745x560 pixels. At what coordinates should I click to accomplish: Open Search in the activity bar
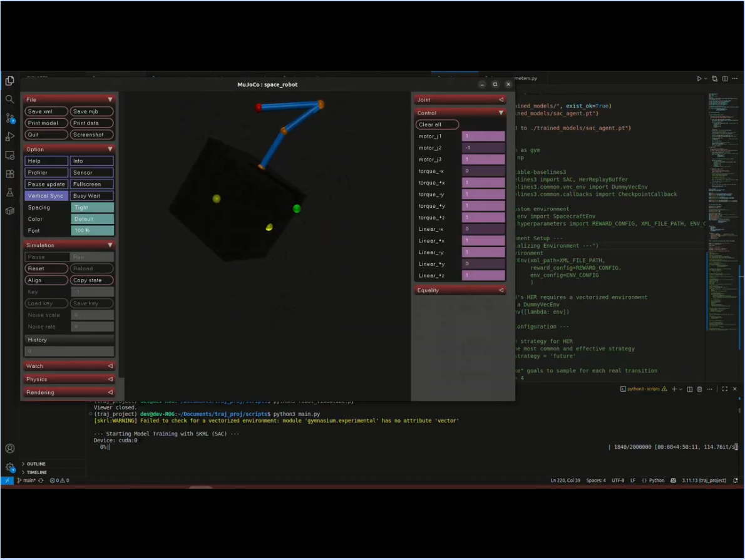(9, 99)
